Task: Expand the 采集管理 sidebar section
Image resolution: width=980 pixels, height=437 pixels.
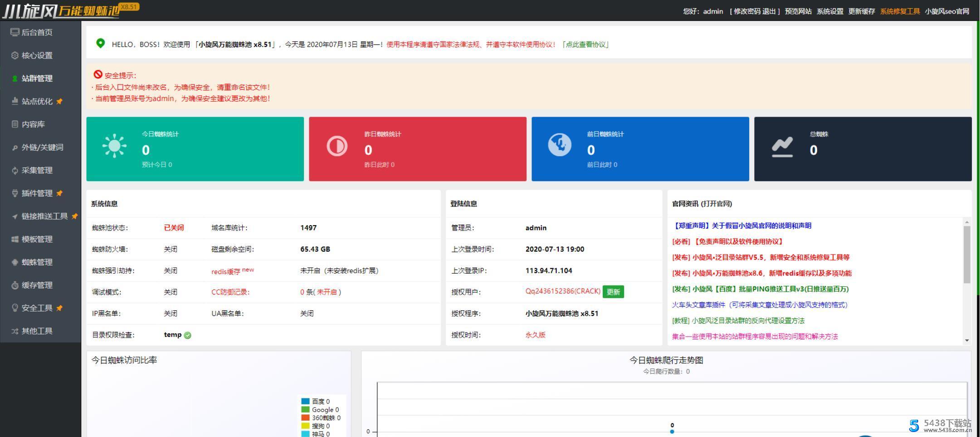Action: 37,171
